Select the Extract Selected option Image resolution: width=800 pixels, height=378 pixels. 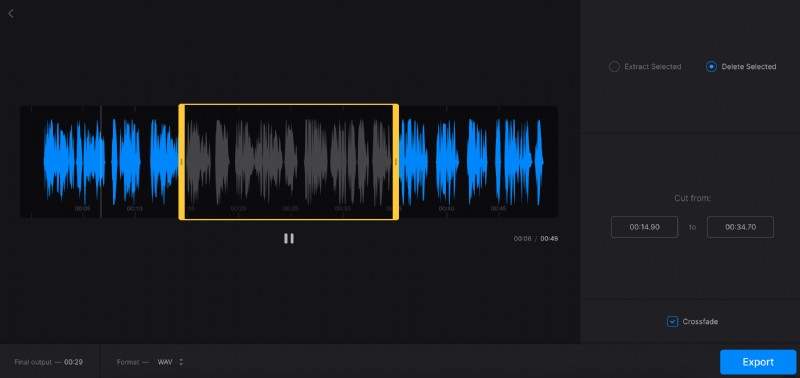pos(645,67)
